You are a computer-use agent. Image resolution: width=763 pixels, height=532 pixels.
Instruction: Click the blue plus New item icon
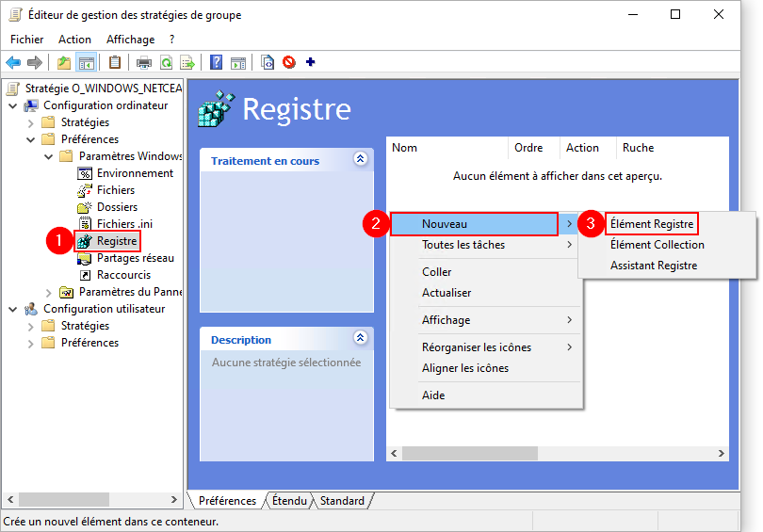point(311,62)
